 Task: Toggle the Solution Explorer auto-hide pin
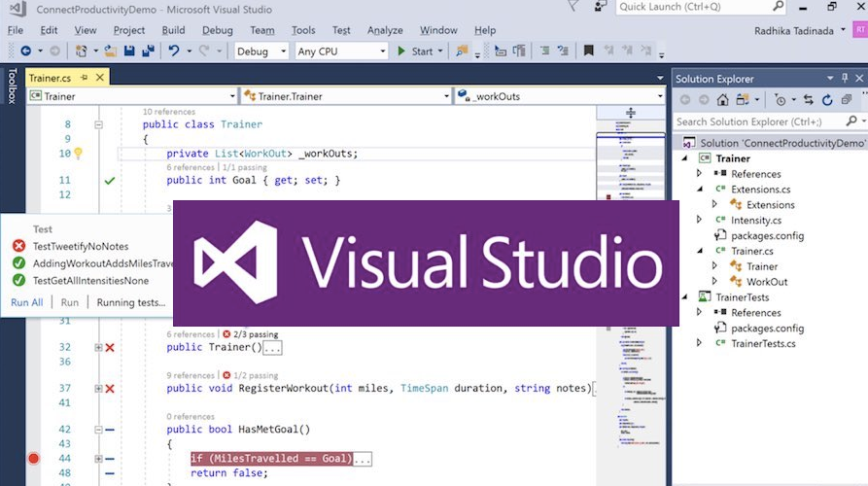click(845, 78)
